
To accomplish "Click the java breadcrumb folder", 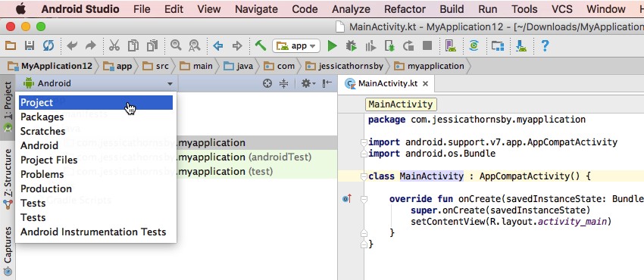I will click(x=238, y=66).
